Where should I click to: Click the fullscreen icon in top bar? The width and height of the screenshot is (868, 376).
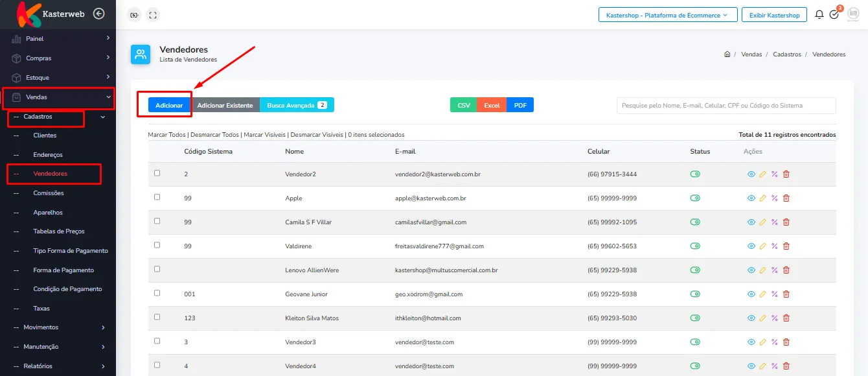[x=152, y=14]
